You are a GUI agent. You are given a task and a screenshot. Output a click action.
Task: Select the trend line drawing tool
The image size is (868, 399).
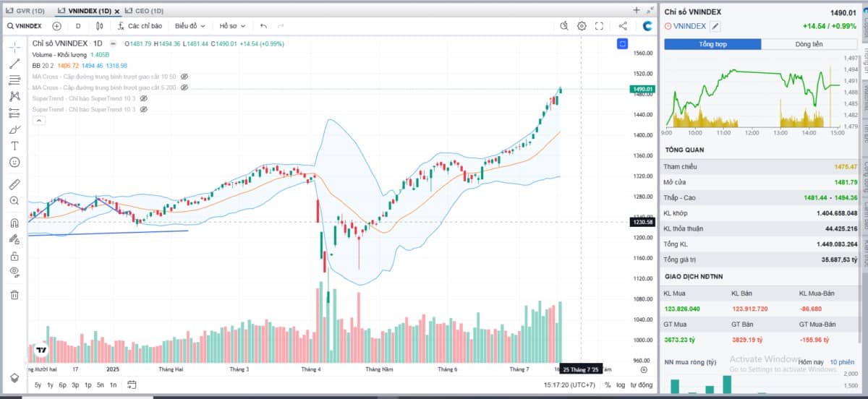14,64
